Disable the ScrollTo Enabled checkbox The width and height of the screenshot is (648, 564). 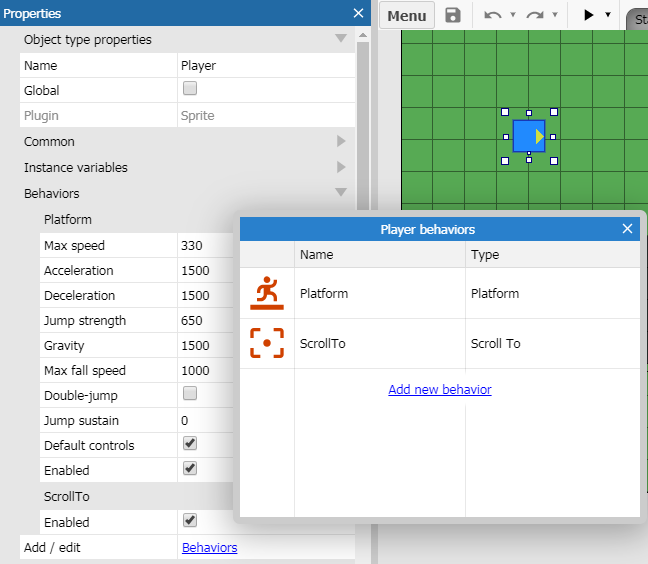190,521
